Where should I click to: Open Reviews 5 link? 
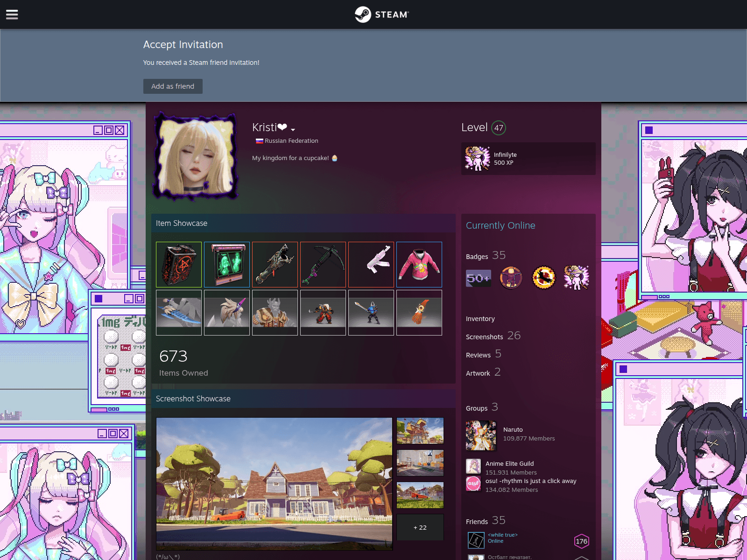[484, 354]
